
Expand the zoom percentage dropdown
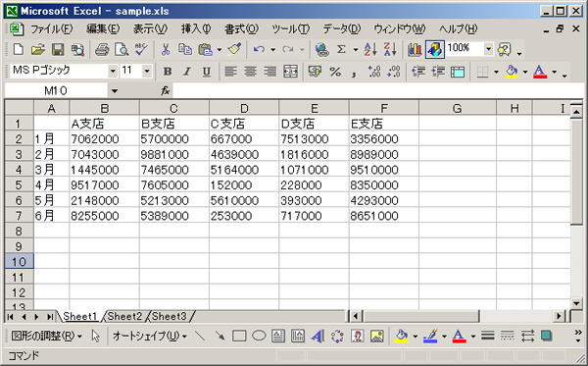[488, 49]
